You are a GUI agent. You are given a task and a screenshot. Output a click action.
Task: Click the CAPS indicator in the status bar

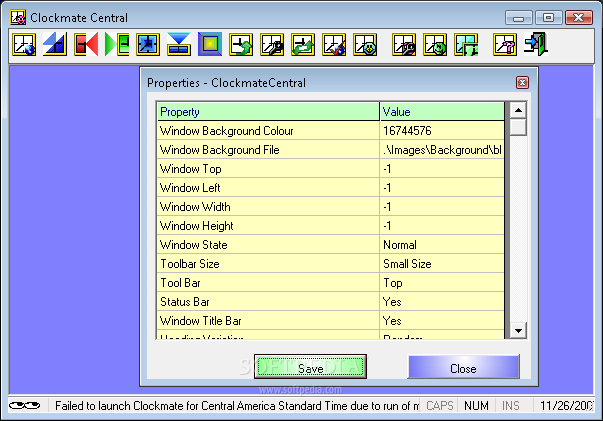tap(440, 406)
